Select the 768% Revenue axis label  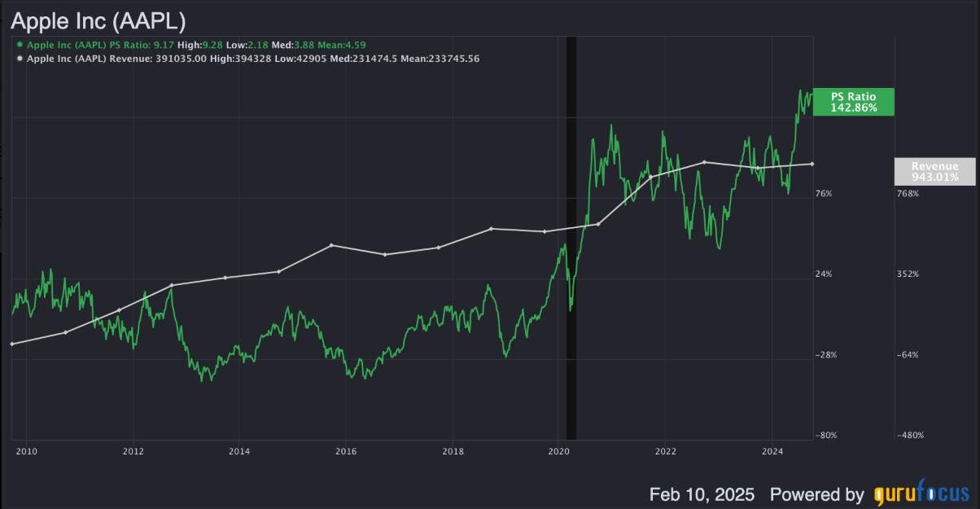907,194
